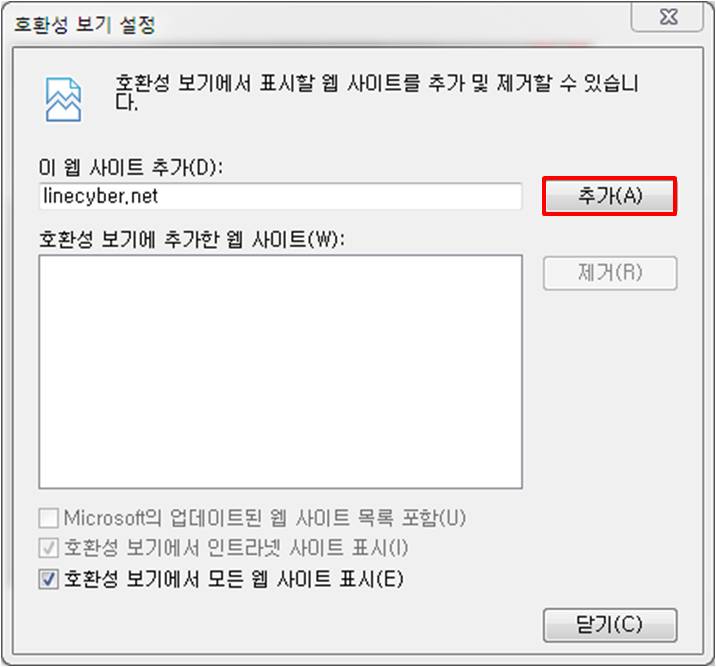Click the label text 호환성 보기에서 모든 웹 사이트 표시(E)
The width and height of the screenshot is (716, 667).
233,579
